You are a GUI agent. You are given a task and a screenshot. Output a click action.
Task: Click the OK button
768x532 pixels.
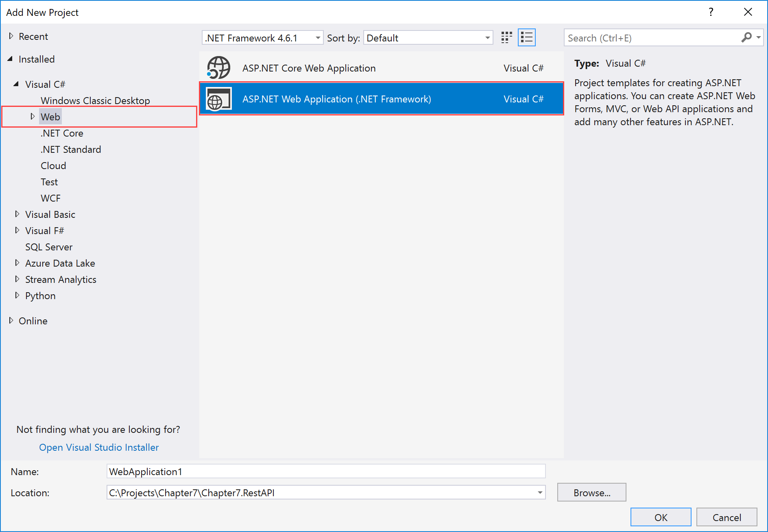coord(661,517)
